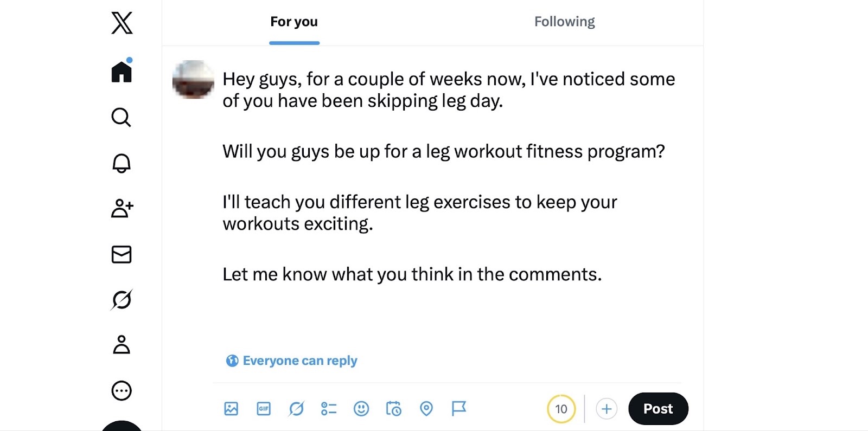Screen dimensions: 868x431
Task: Create a poll in the composer
Action: (328, 409)
